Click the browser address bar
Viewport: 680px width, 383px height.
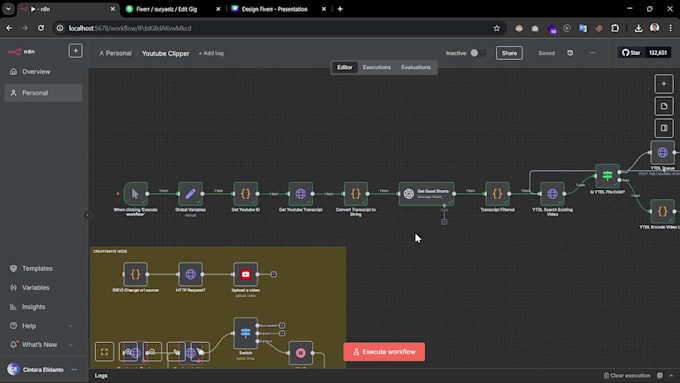278,28
